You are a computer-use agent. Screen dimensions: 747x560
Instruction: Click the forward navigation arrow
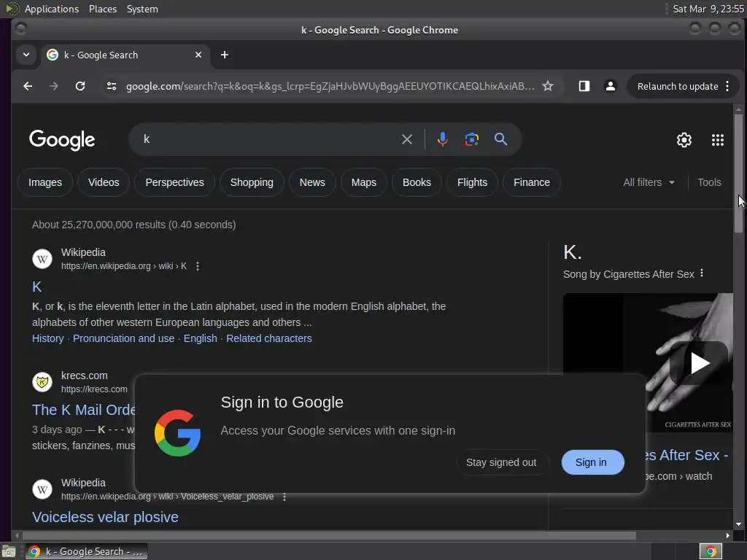point(54,86)
